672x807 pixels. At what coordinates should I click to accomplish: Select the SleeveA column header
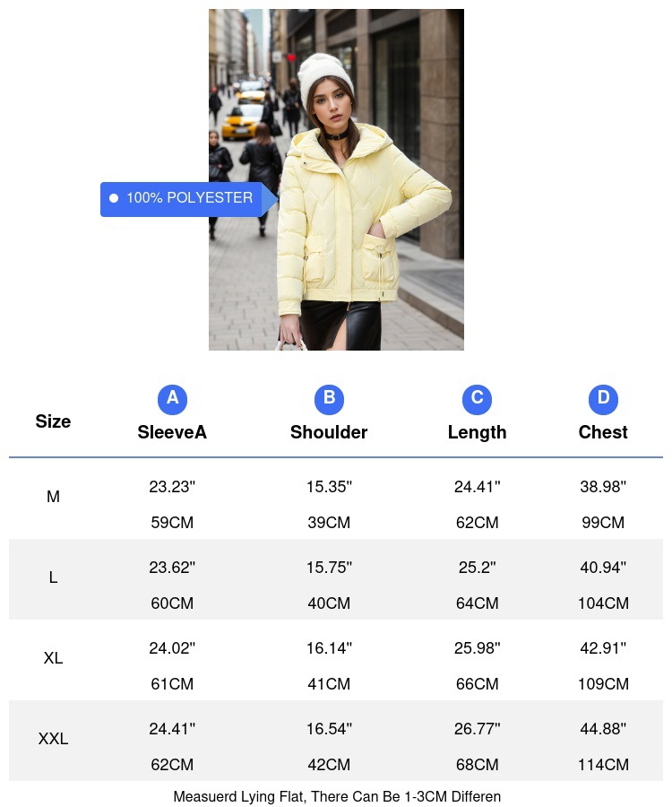click(172, 432)
